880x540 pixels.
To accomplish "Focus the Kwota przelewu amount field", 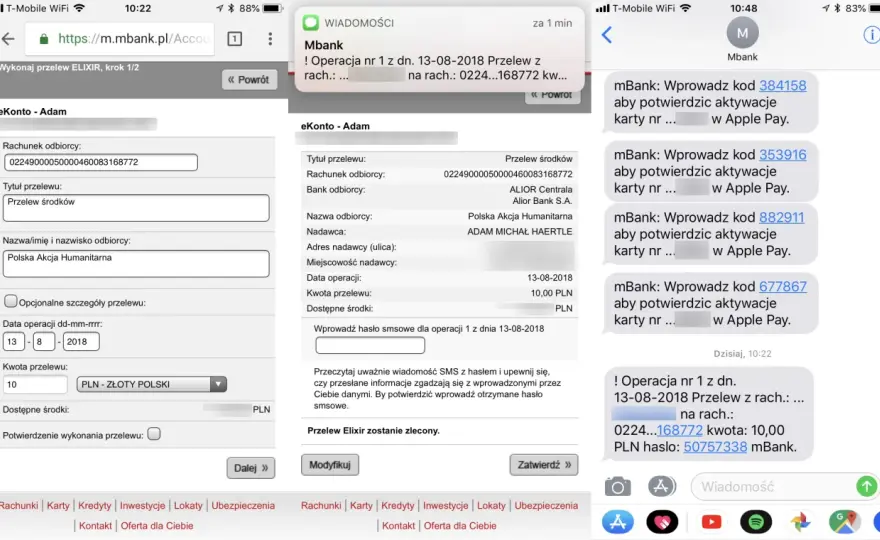I will [x=35, y=385].
